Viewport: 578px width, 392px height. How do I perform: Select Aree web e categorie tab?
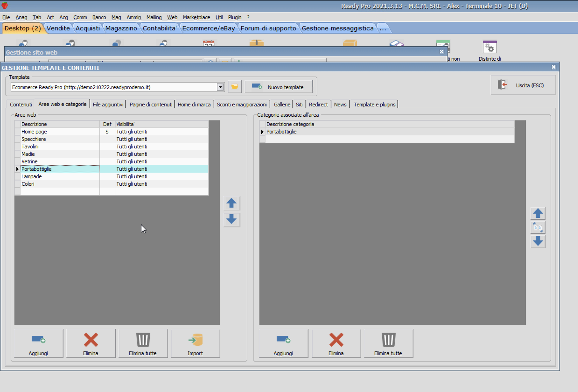pyautogui.click(x=62, y=104)
